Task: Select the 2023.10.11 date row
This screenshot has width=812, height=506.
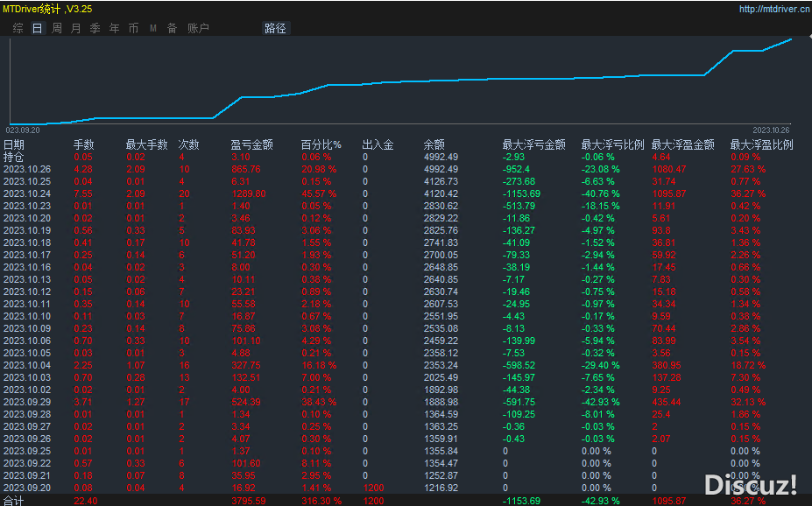Action: [x=406, y=304]
